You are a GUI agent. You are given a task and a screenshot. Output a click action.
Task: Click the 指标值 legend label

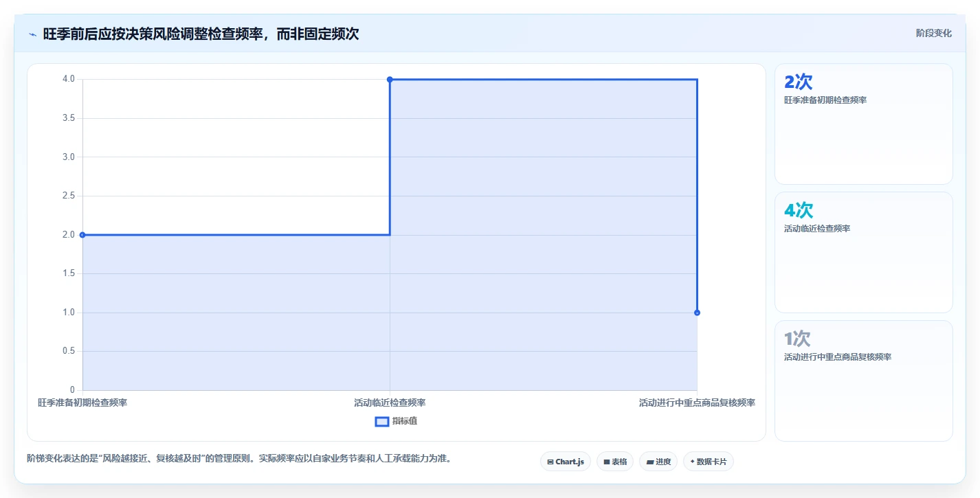point(405,421)
